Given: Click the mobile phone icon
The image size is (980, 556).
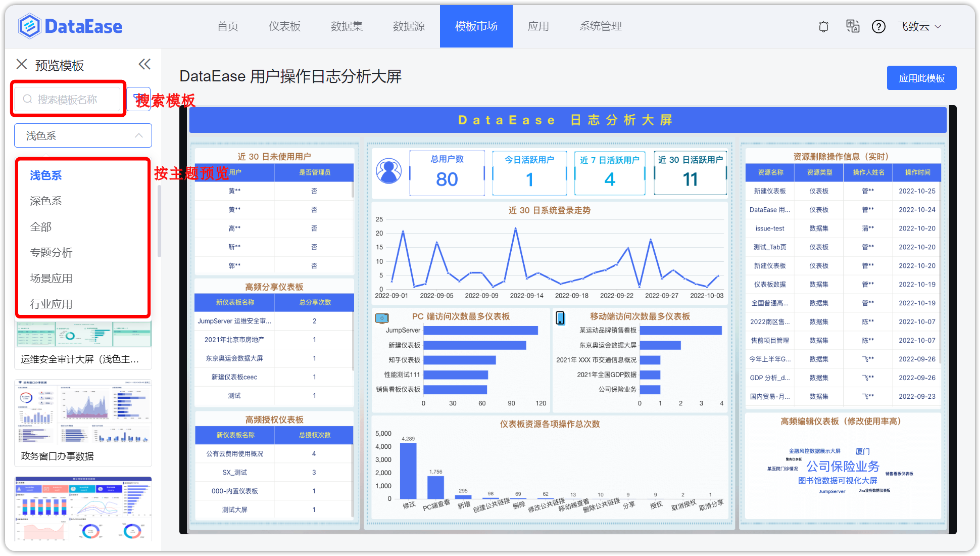Looking at the screenshot, I should [560, 318].
